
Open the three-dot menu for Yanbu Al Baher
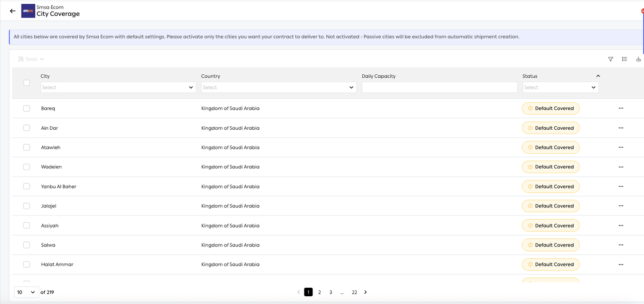tap(621, 186)
